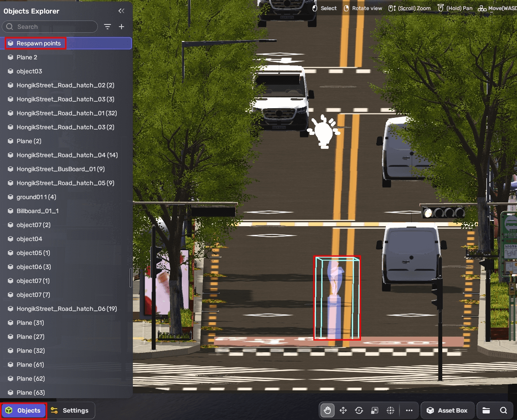Open the filter options in Objects Explorer

click(x=108, y=27)
